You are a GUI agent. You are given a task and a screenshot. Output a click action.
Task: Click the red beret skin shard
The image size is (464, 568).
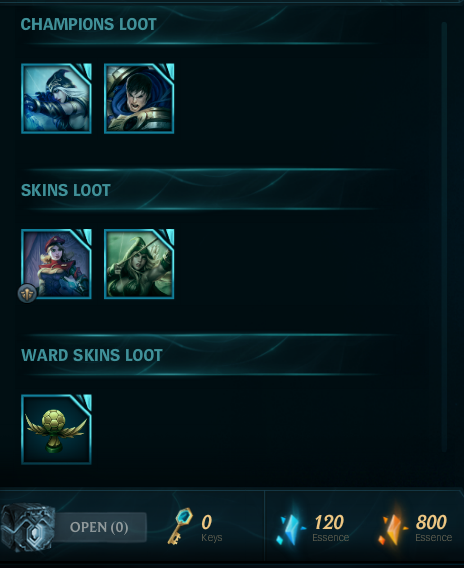(x=56, y=264)
